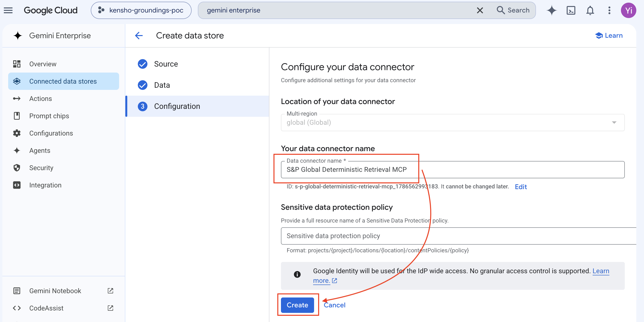This screenshot has width=644, height=322.
Task: Click the Agents sparkle icon
Action: click(17, 150)
